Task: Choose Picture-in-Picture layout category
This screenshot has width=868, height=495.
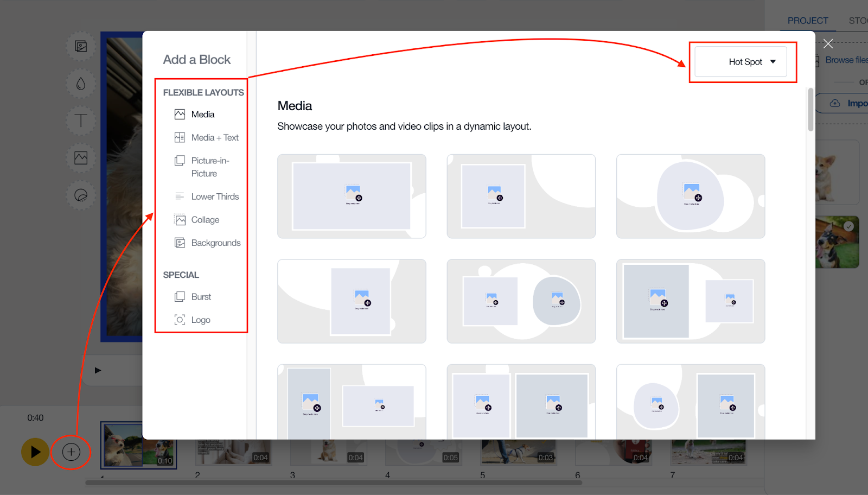Action: (x=210, y=167)
